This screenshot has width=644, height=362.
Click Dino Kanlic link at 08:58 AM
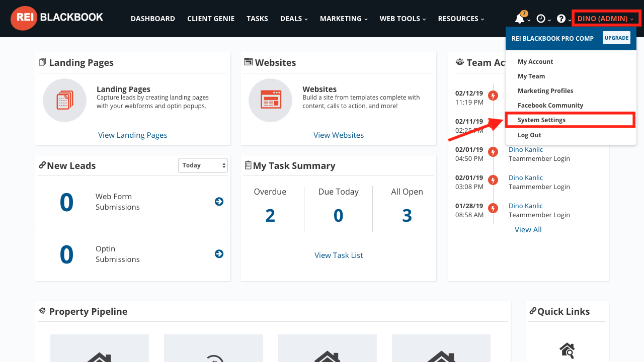pyautogui.click(x=526, y=206)
